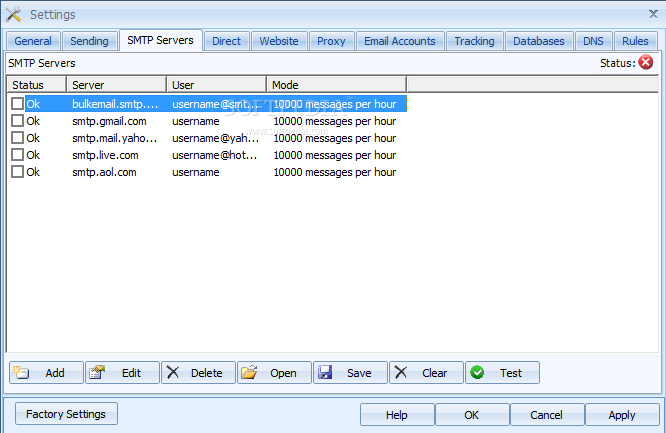Click the Save floppy disk icon
The image size is (666, 433).
click(x=325, y=372)
